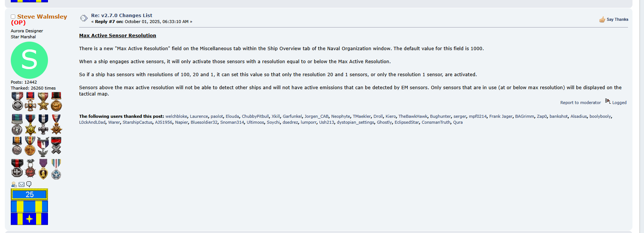Click the Purple Heart medal
This screenshot has height=233, width=644.
(44, 169)
